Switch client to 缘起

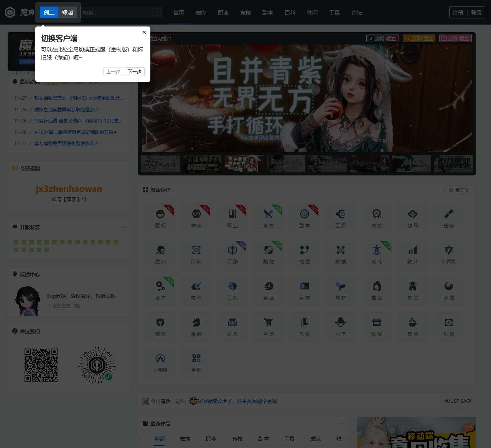[68, 12]
